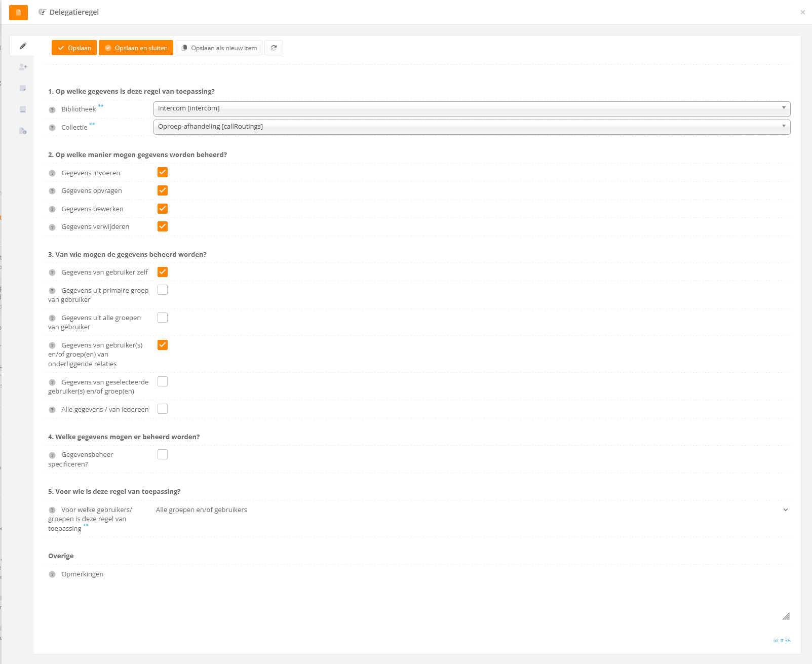The image size is (812, 664).
Task: Open the file info sidebar icon
Action: point(23,131)
